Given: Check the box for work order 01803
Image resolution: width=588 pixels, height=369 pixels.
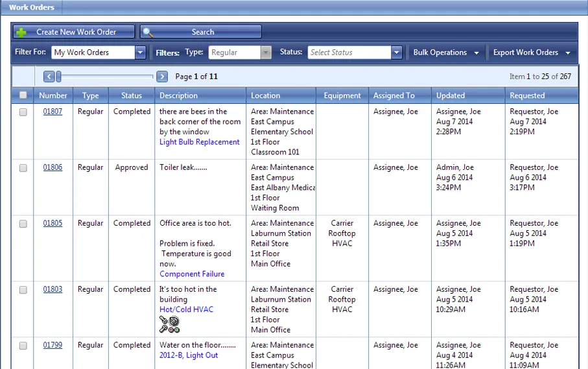Looking at the screenshot, I should pos(23,290).
